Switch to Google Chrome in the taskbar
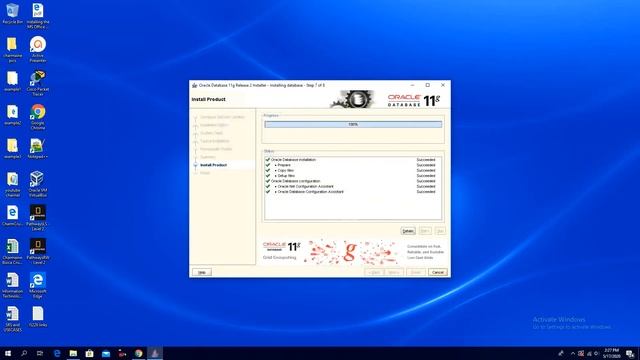 [x=138, y=353]
